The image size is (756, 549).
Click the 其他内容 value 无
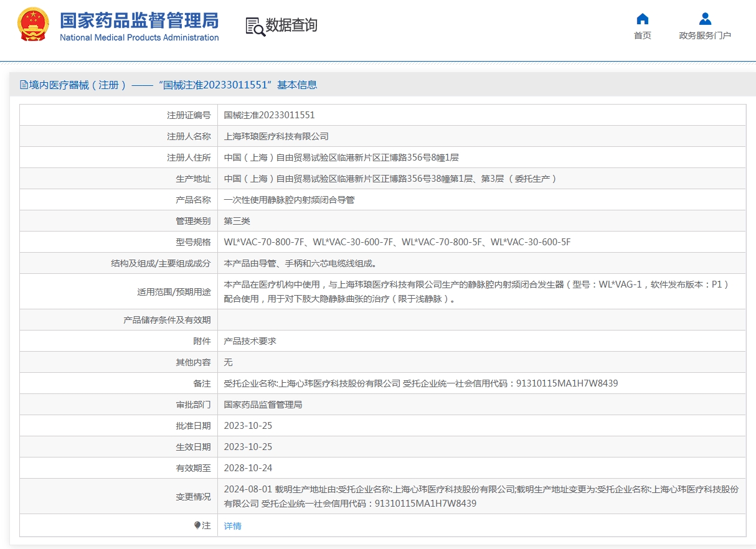(229, 362)
